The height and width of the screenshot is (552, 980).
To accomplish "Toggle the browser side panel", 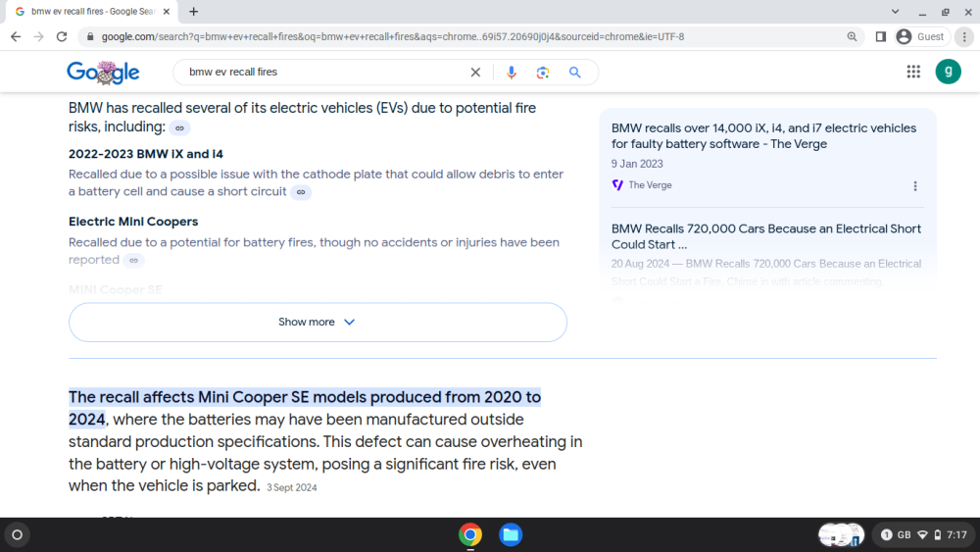I will point(881,37).
